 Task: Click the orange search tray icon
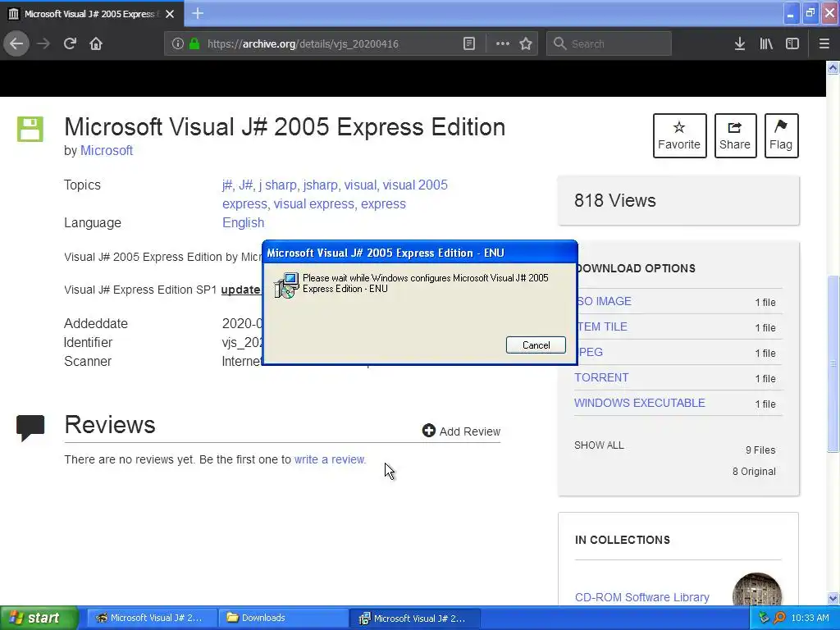tap(779, 618)
